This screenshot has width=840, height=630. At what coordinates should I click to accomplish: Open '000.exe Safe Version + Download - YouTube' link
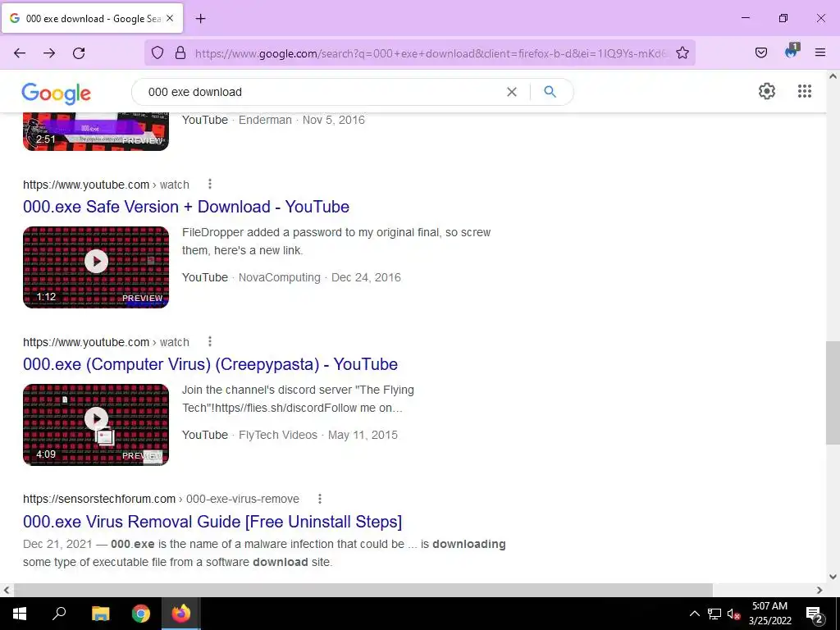[186, 207]
